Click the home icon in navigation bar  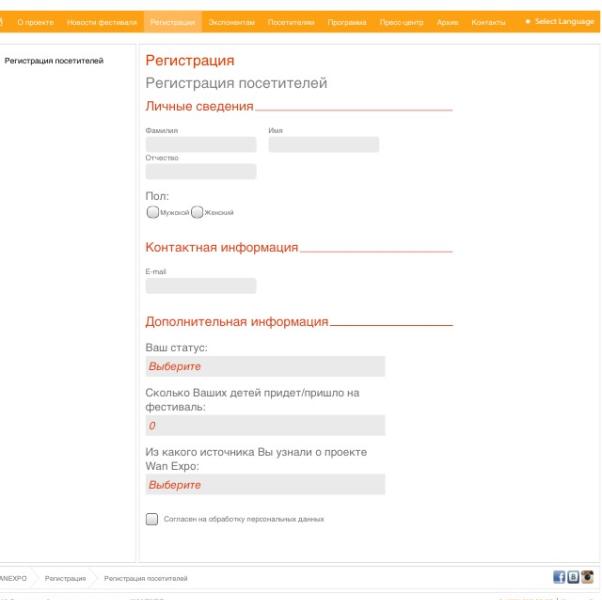(x=3, y=22)
